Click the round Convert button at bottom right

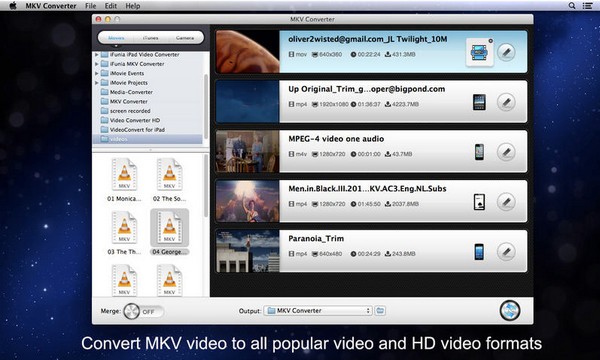pyautogui.click(x=510, y=310)
